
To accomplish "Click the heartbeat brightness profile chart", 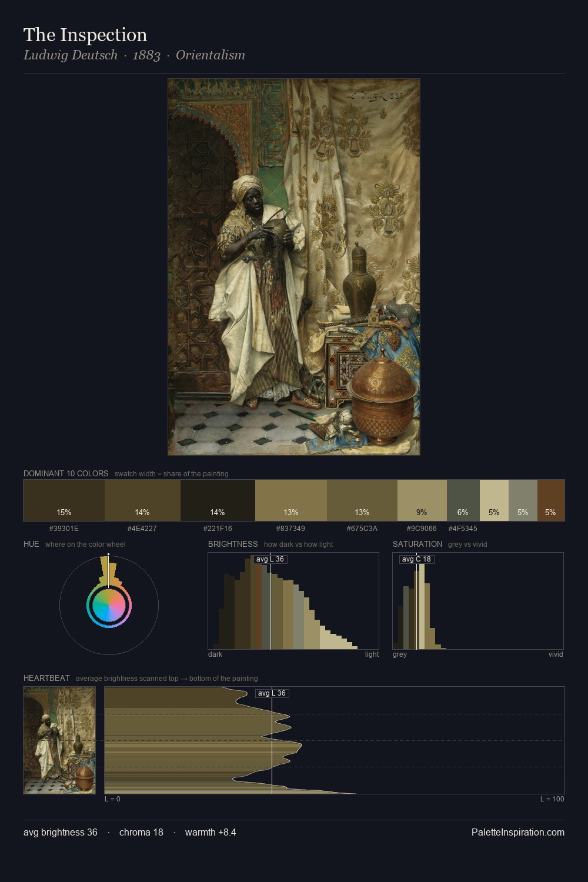I will click(335, 740).
